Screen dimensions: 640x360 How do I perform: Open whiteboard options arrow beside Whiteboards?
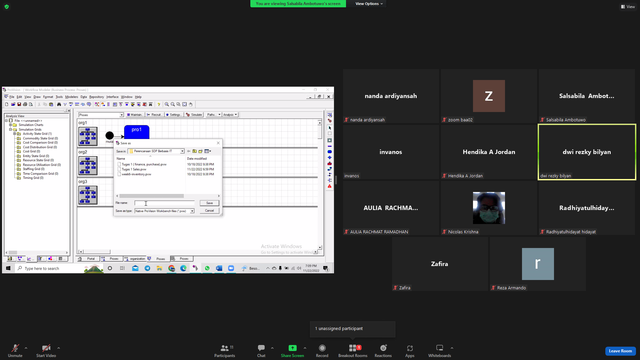[x=452, y=348]
